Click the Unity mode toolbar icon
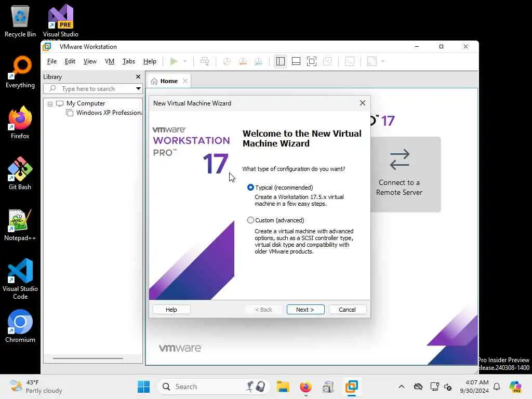The image size is (532, 399). tap(327, 61)
